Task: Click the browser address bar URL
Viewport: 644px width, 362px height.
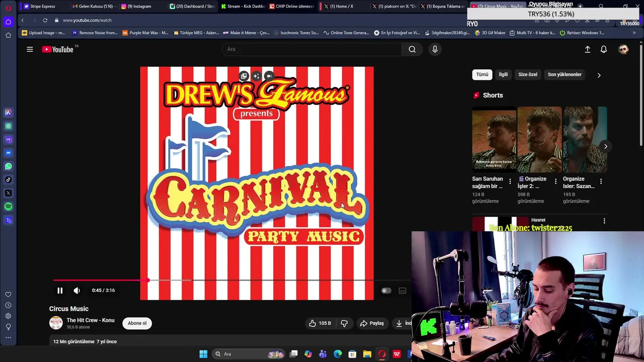Action: click(87, 20)
